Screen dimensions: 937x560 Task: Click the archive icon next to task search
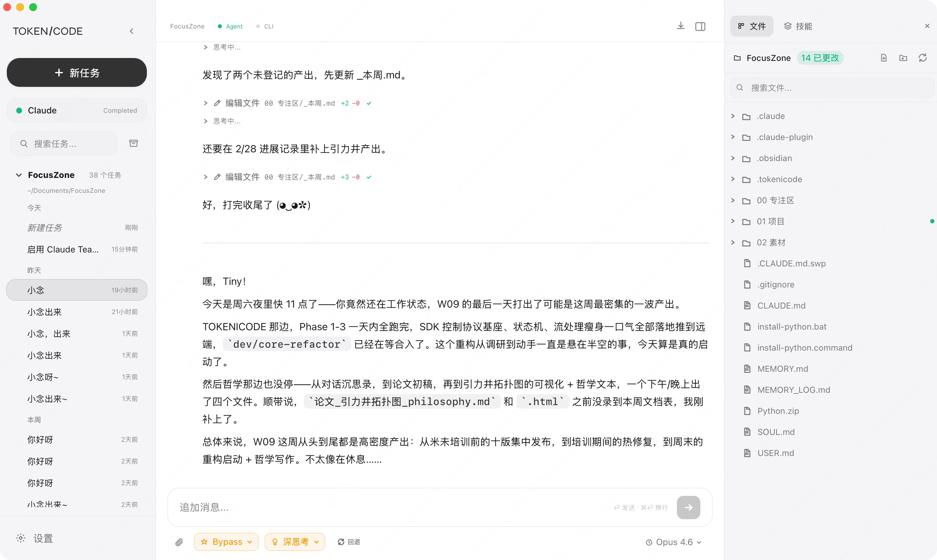click(x=134, y=143)
